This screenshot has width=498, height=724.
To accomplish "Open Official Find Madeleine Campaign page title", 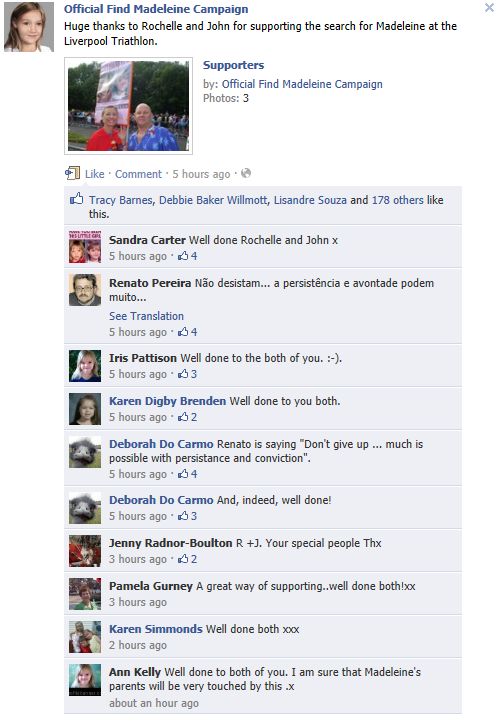I will click(156, 9).
